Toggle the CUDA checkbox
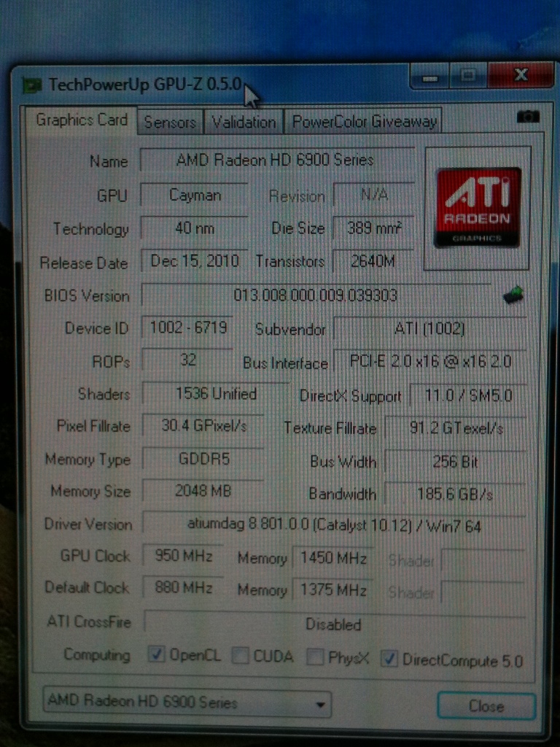 pyautogui.click(x=239, y=656)
